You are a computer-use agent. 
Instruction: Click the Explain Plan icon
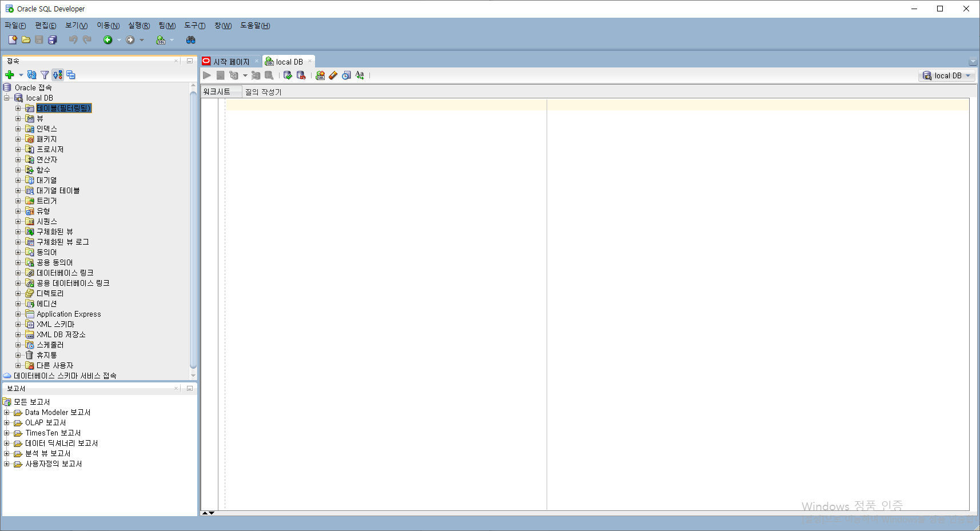point(233,75)
